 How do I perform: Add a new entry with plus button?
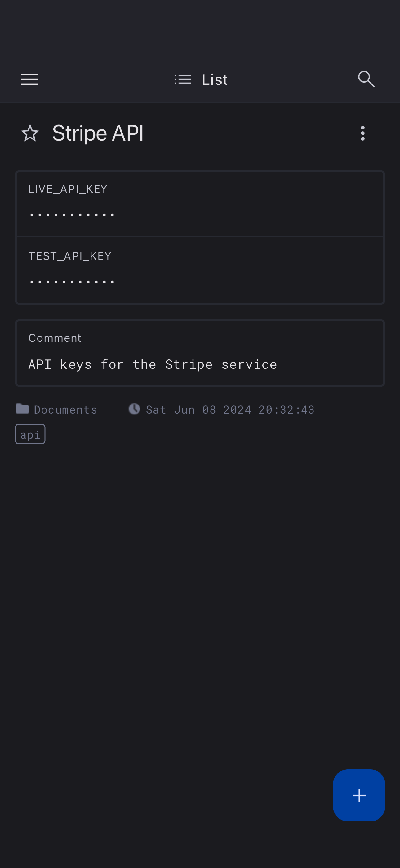coord(358,795)
